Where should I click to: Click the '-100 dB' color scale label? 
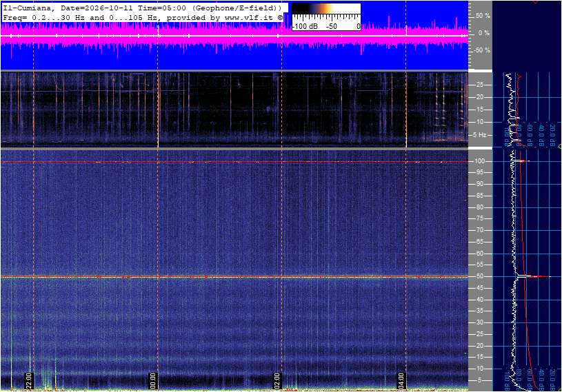tap(305, 26)
